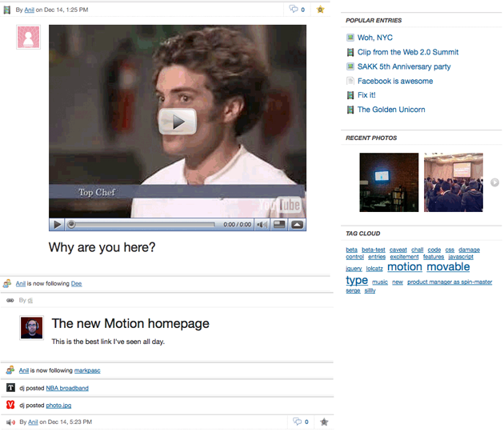Open the NBA broadband post
The height and width of the screenshot is (432, 504).
click(x=67, y=388)
